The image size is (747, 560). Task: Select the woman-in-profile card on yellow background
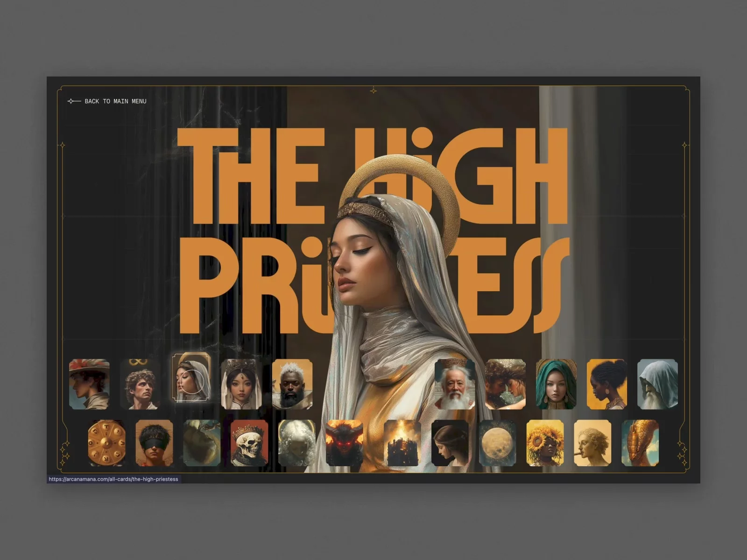(607, 384)
